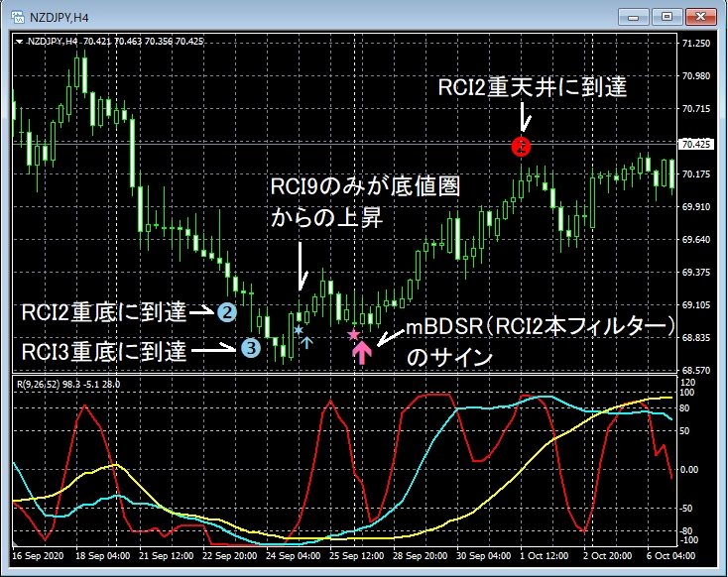Select the small blue star marker

coord(298,328)
